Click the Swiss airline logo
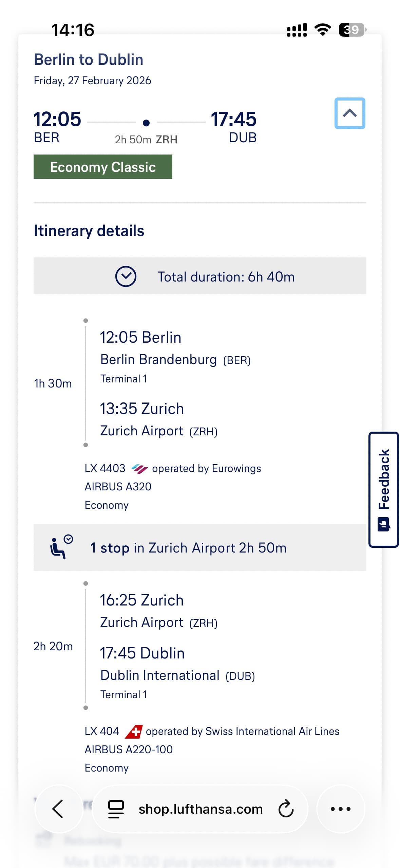Screen dimensions: 400x868 point(133,731)
